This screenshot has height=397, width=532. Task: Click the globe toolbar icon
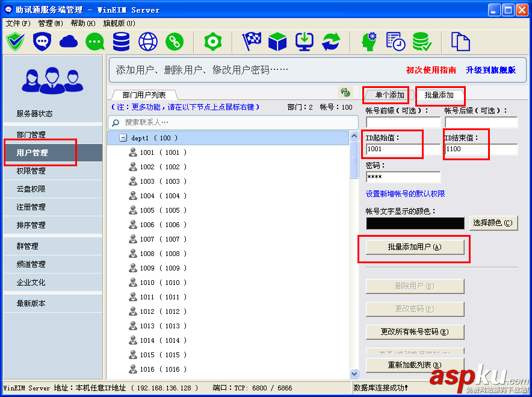tap(147, 42)
